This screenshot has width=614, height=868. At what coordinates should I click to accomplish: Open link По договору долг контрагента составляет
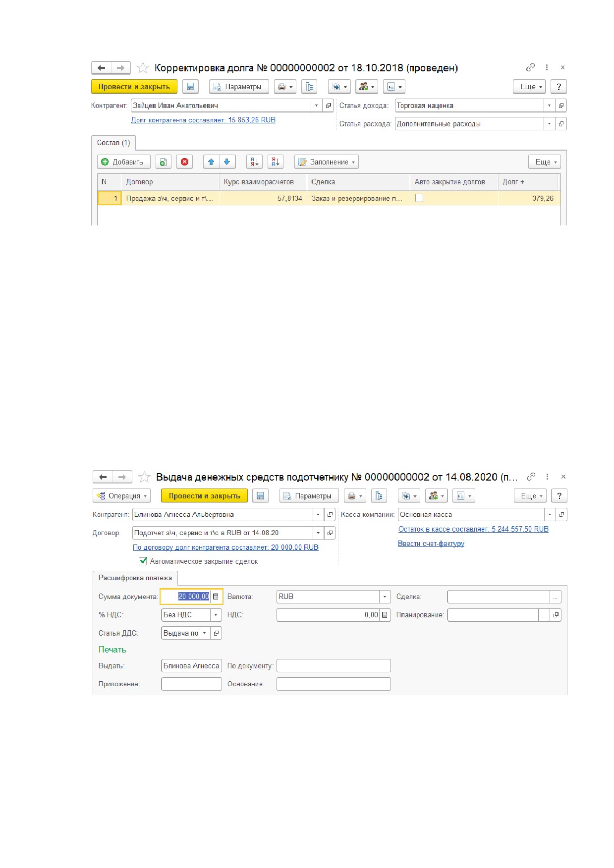pos(225,547)
